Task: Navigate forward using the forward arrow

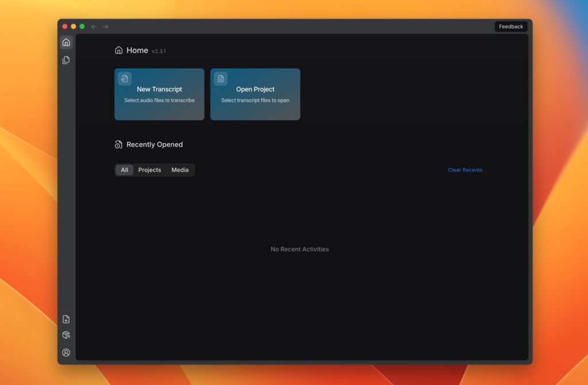Action: click(105, 26)
